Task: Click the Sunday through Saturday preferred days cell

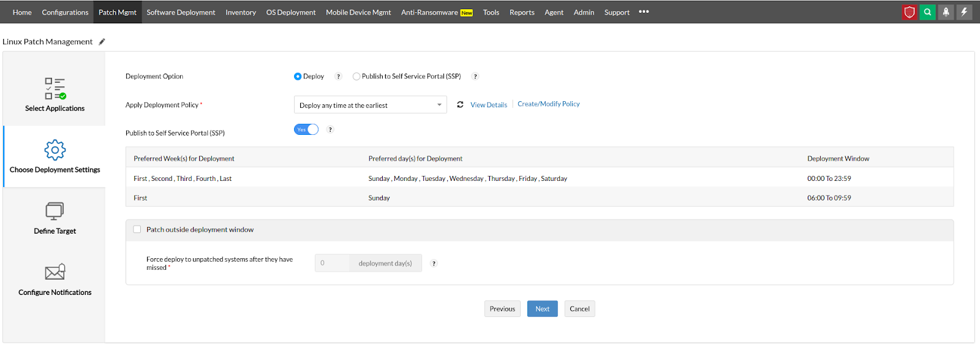Action: point(468,178)
